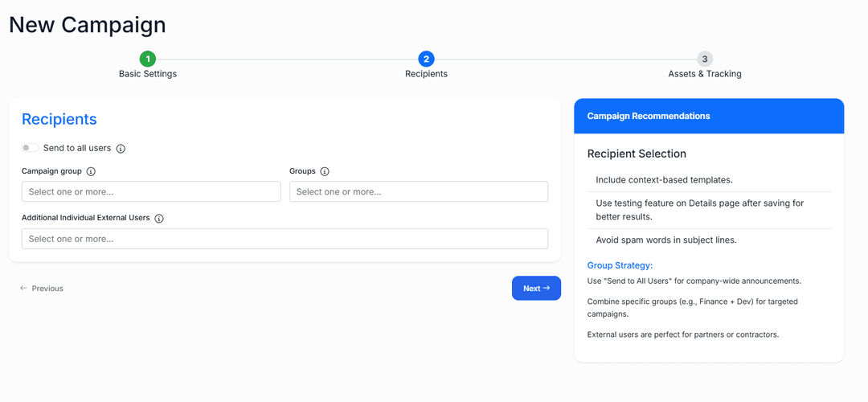Click step 3 gray circle icon
868x402 pixels.
click(705, 59)
